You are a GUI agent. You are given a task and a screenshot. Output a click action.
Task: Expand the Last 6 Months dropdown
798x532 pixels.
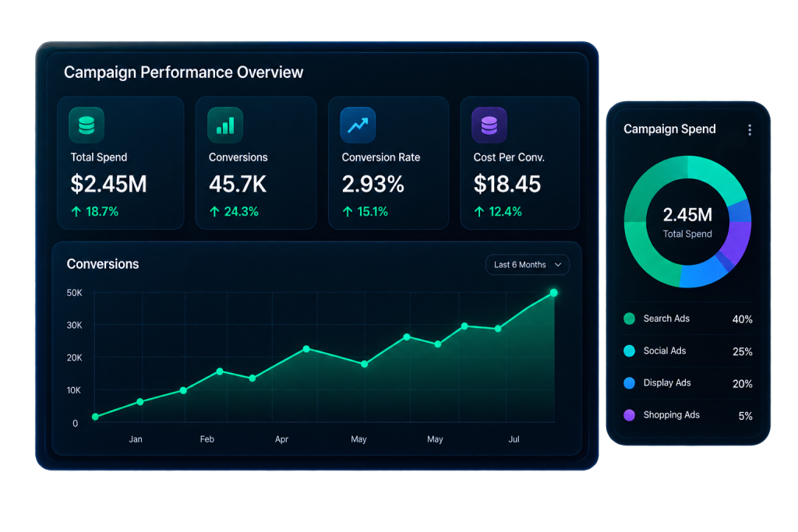528,265
